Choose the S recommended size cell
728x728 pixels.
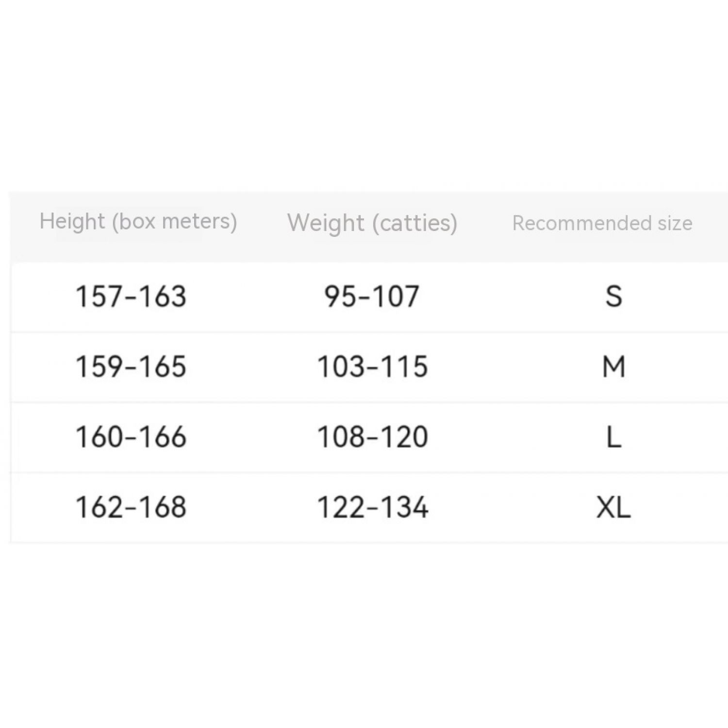[x=613, y=296]
